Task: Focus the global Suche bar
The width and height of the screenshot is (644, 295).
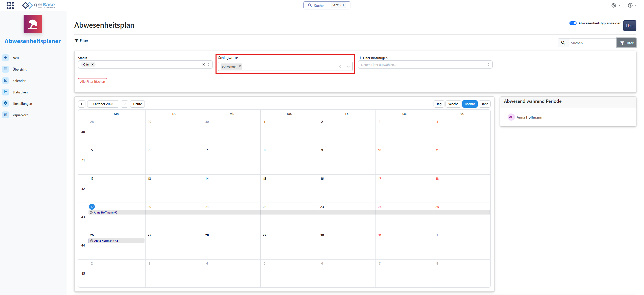Action: point(327,5)
